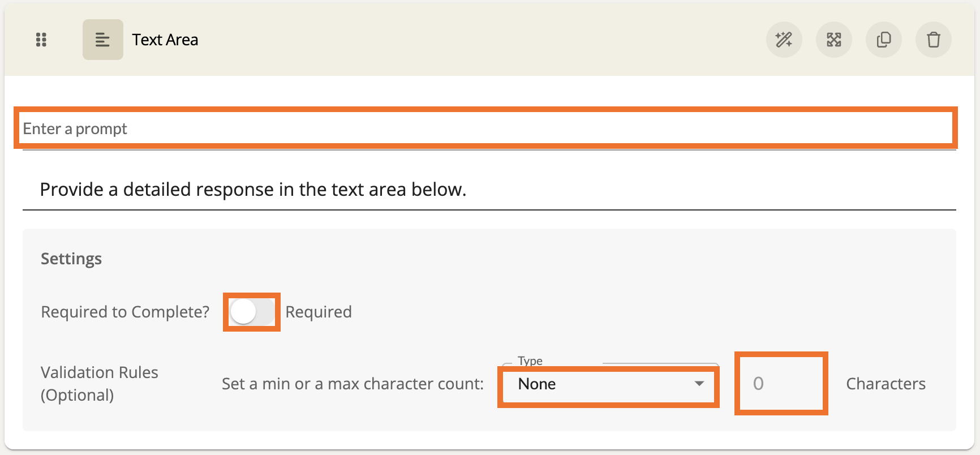Screen dimensions: 980x455
Task: Click the "Characters" unit label
Action: (x=886, y=384)
